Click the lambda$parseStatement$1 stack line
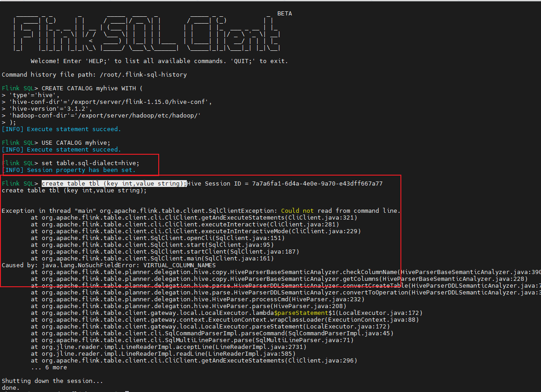Image resolution: width=541 pixels, height=392 pixels. (227, 313)
